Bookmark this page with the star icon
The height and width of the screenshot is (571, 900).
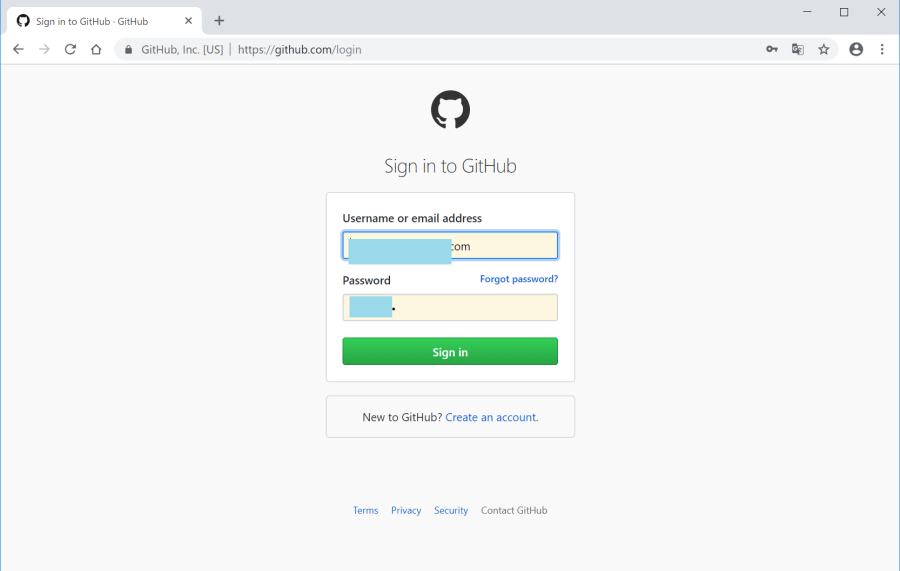(824, 49)
